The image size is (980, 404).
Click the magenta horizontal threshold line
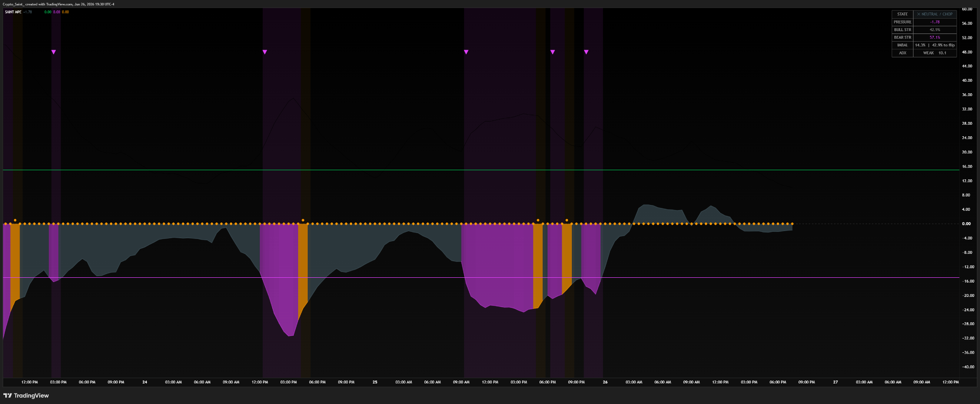[481, 277]
